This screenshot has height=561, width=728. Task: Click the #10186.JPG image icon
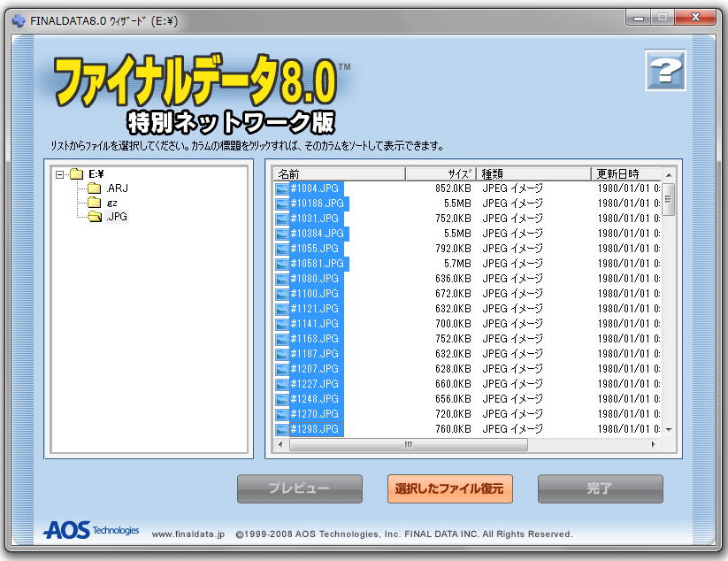pyautogui.click(x=282, y=204)
